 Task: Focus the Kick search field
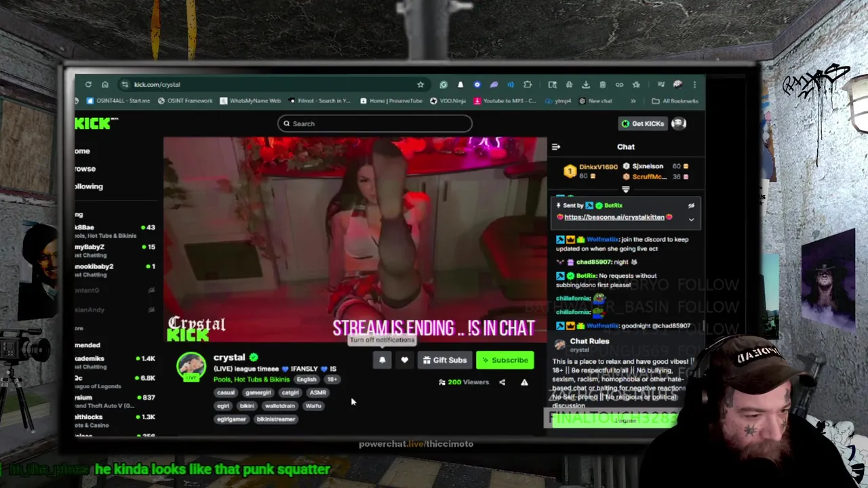374,123
